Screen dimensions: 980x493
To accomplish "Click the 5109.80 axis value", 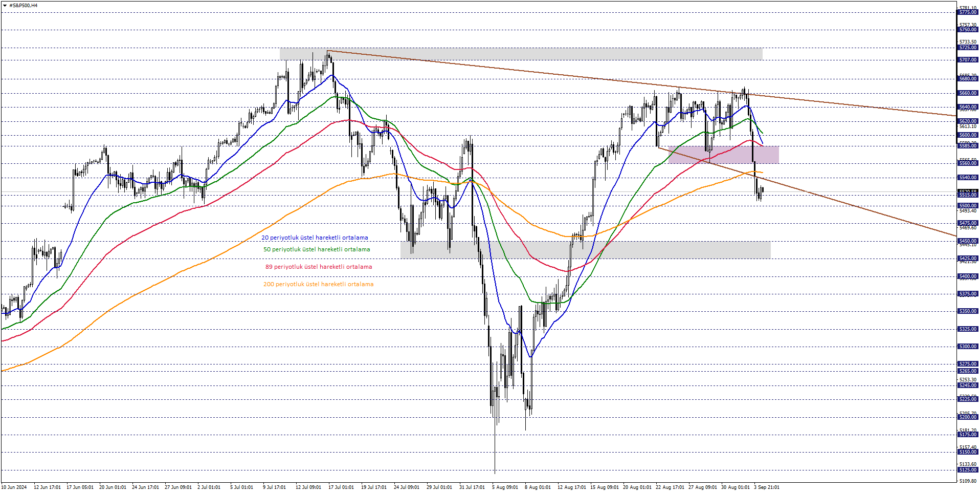I will [968, 481].
